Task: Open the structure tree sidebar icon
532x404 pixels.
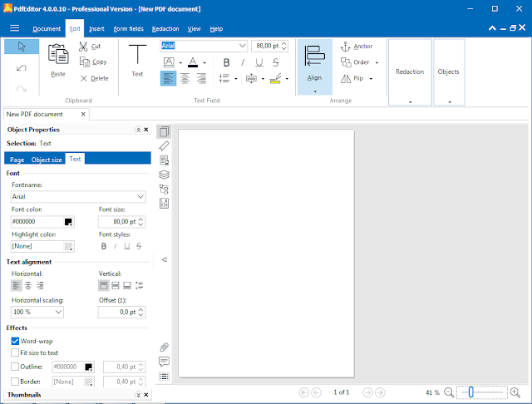Action: coord(165,189)
